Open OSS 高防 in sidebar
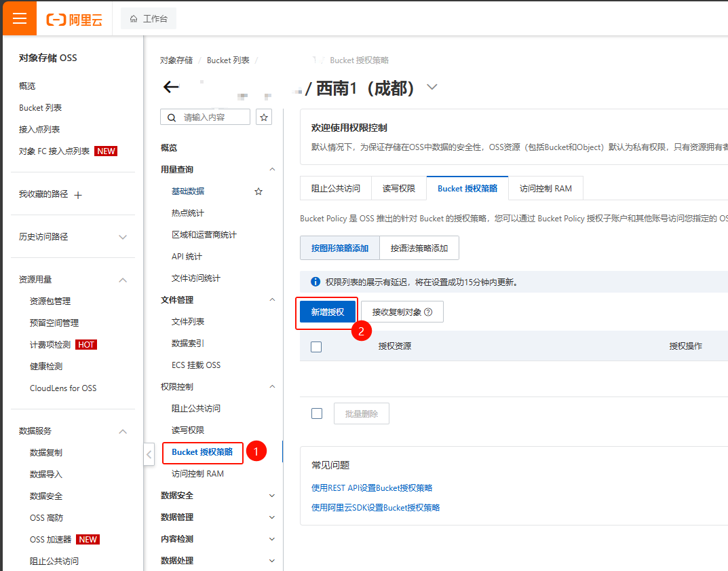The width and height of the screenshot is (728, 571). [x=46, y=517]
